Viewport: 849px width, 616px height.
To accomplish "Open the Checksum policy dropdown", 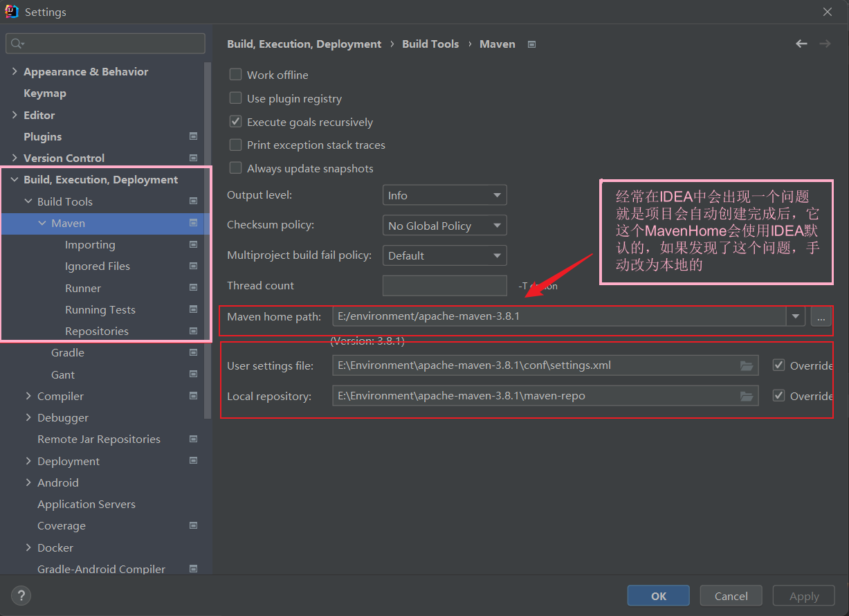I will (x=445, y=226).
